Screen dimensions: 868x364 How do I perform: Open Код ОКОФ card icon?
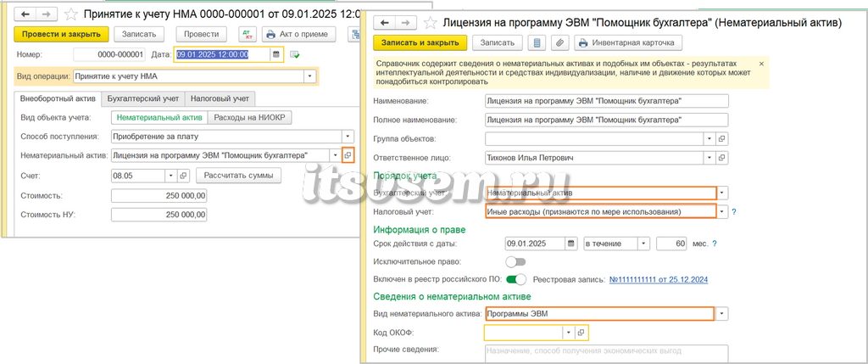(581, 333)
